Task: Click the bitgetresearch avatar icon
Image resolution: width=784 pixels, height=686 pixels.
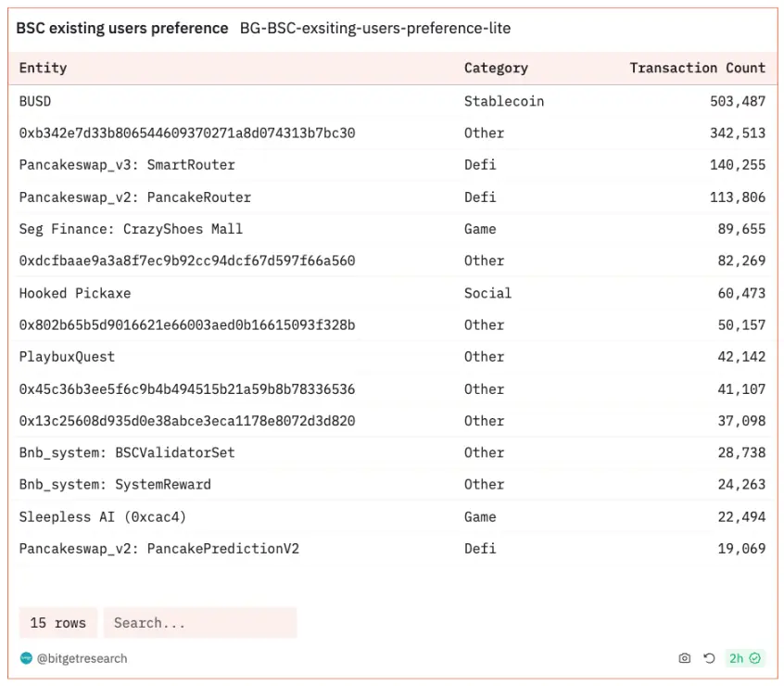Action: (x=26, y=658)
